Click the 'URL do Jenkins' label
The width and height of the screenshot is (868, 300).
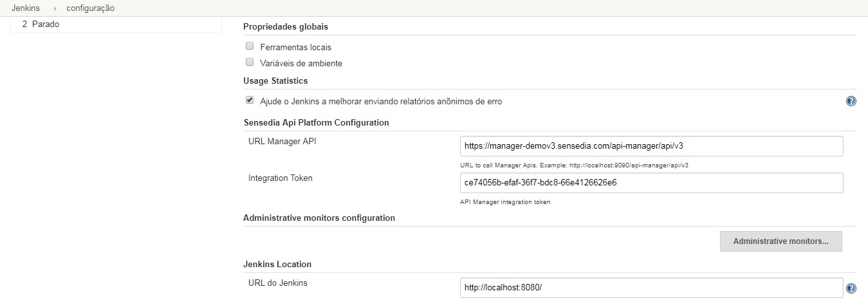click(278, 283)
